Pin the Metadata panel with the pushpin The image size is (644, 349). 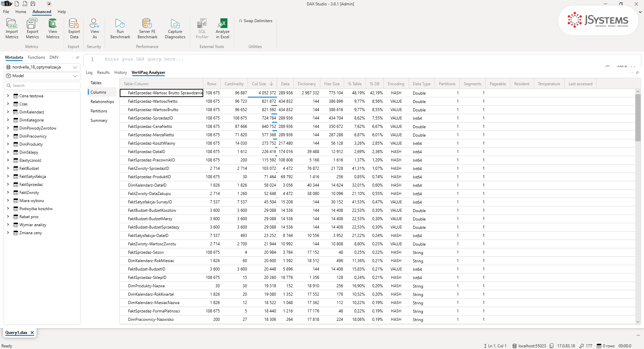click(77, 57)
